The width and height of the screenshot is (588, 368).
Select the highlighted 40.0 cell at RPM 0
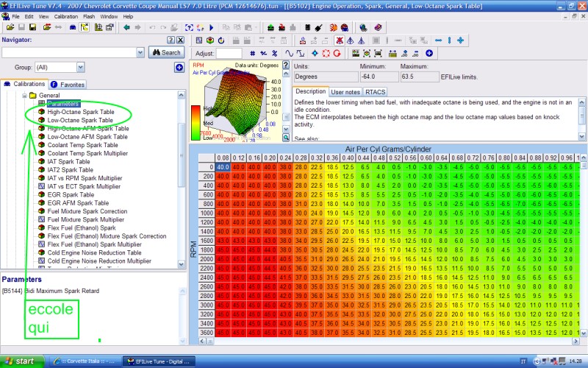click(x=223, y=167)
